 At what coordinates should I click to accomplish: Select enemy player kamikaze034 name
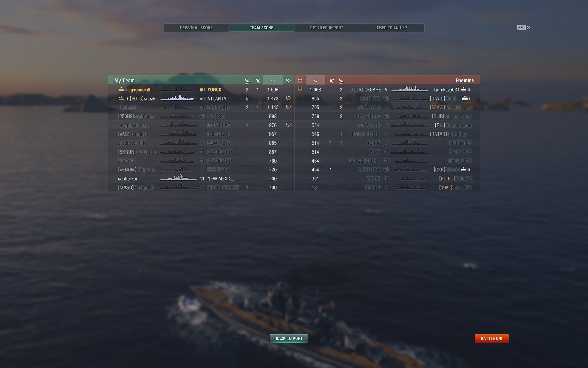(x=447, y=90)
